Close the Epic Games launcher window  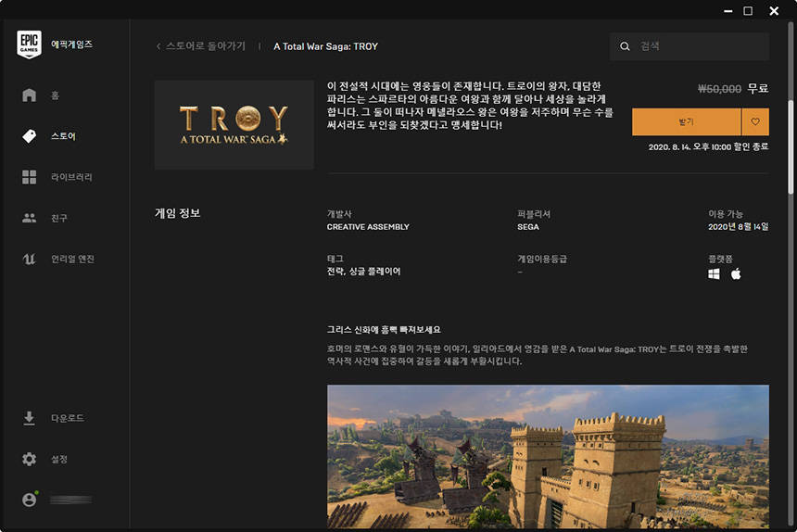(774, 11)
